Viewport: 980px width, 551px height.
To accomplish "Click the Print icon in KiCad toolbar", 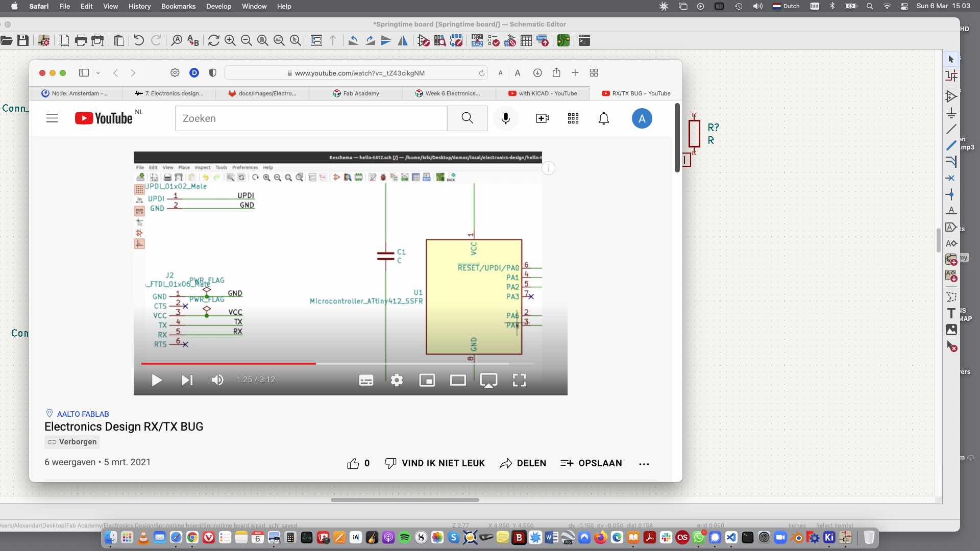I will (x=81, y=40).
